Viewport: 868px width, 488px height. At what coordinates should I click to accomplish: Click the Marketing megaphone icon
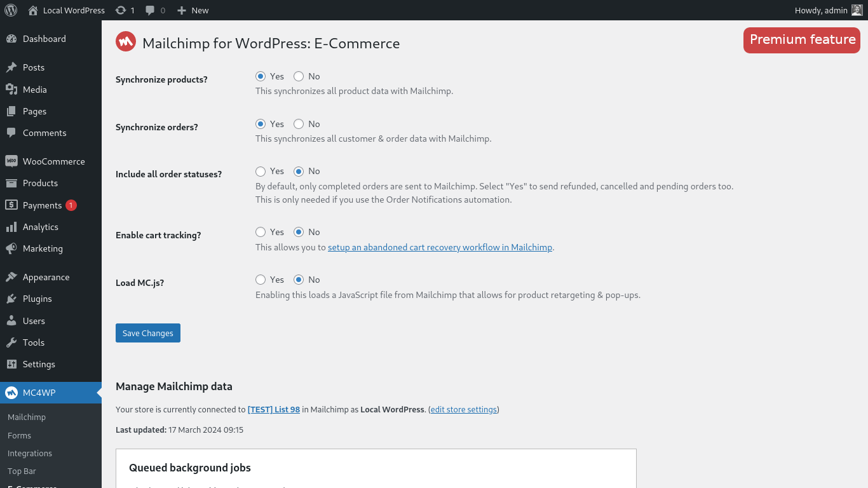click(x=11, y=248)
